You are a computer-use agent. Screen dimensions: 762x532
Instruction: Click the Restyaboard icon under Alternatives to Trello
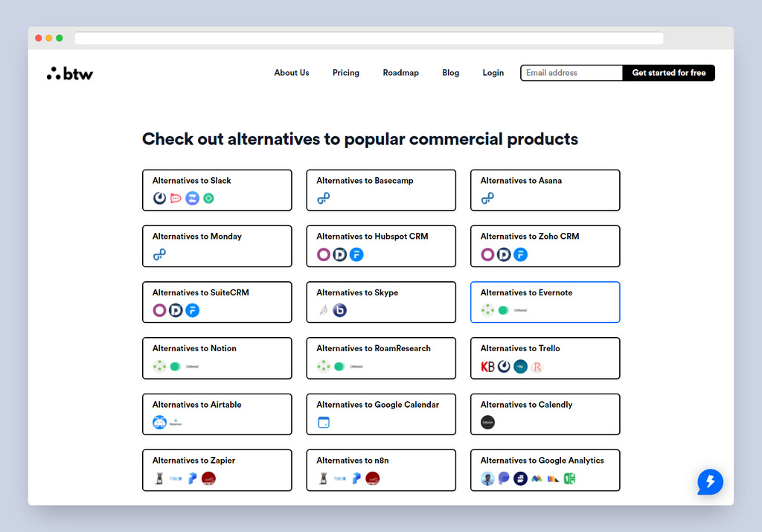pos(536,366)
